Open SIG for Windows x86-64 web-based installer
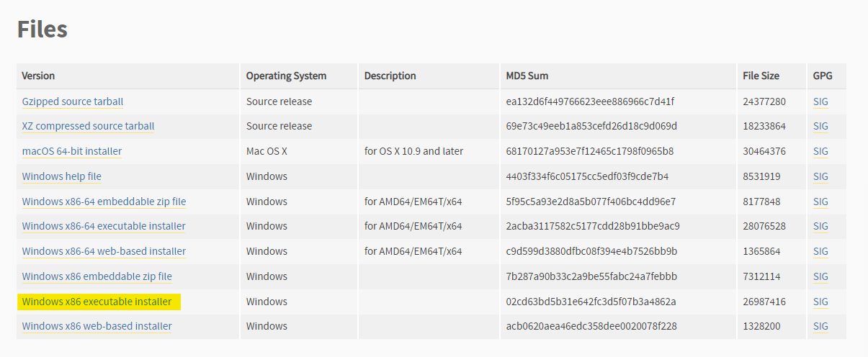Screen dimensions: 868x357 pyautogui.click(x=820, y=251)
